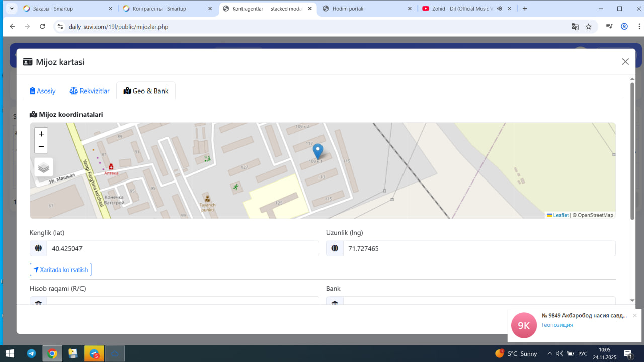Go back to the previous page
The height and width of the screenshot is (362, 644).
(x=13, y=27)
